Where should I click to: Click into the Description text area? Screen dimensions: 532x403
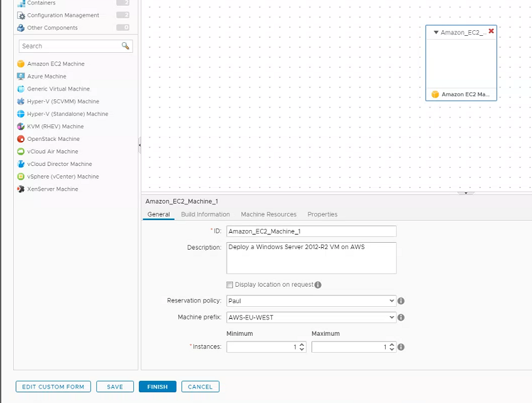pos(311,258)
